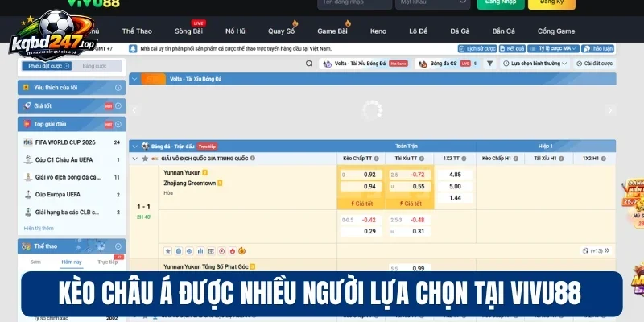The image size is (644, 322).
Task: Click the announcement bell icon
Action: click(x=133, y=49)
